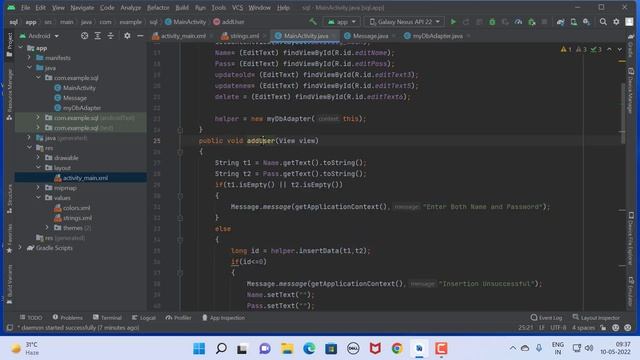Open the Event Log panel
Viewport: 640px width, 360px height.
(x=546, y=318)
